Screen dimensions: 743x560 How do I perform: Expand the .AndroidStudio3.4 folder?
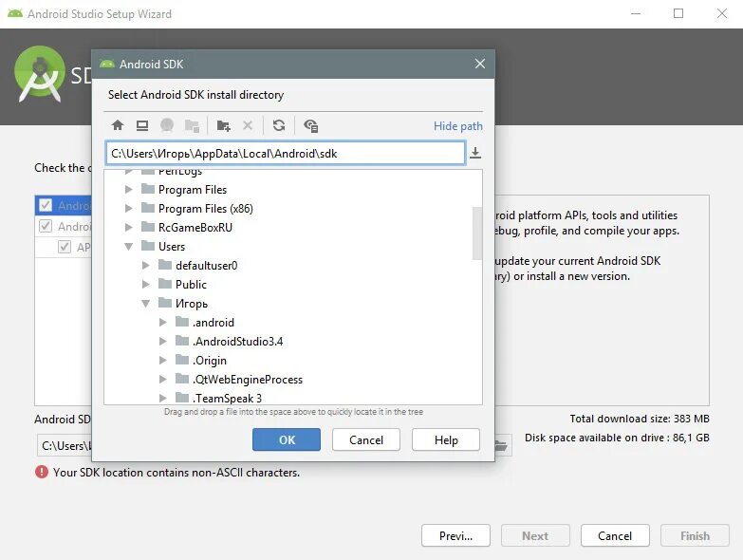click(163, 341)
